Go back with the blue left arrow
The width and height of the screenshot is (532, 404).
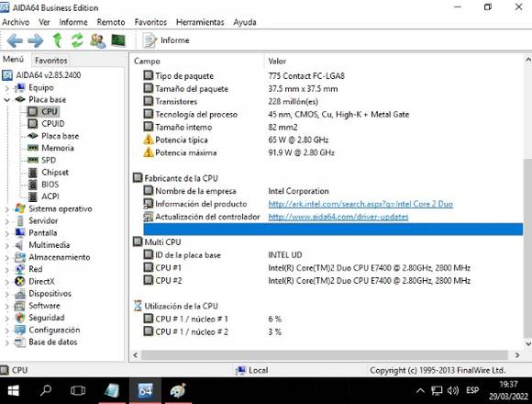(15, 40)
